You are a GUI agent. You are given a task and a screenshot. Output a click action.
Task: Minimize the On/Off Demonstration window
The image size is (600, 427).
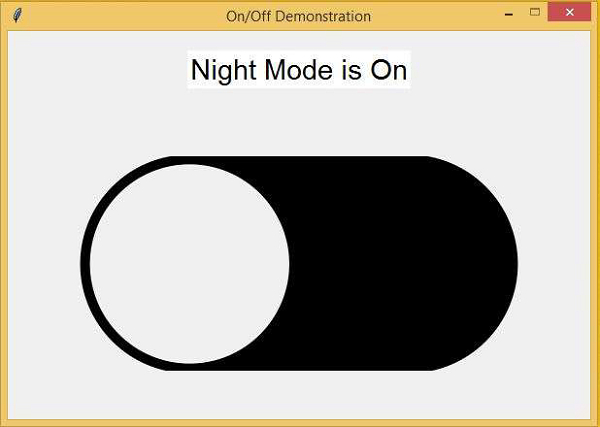[x=509, y=15]
